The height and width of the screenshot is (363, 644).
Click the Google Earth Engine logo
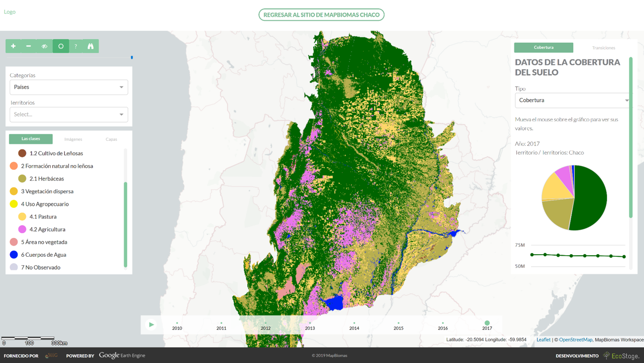tap(122, 355)
